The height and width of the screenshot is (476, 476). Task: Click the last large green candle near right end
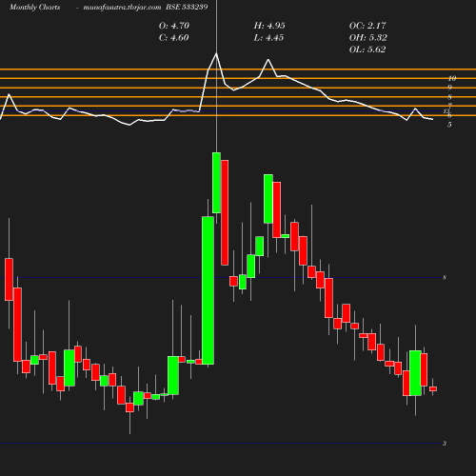(x=415, y=373)
